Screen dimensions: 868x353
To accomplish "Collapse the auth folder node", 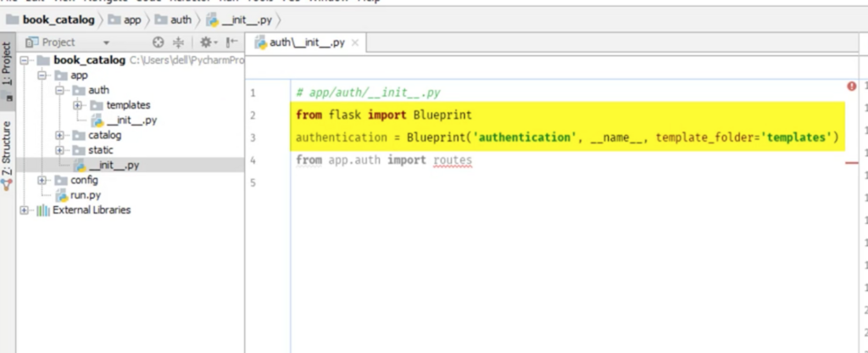I will (x=60, y=90).
